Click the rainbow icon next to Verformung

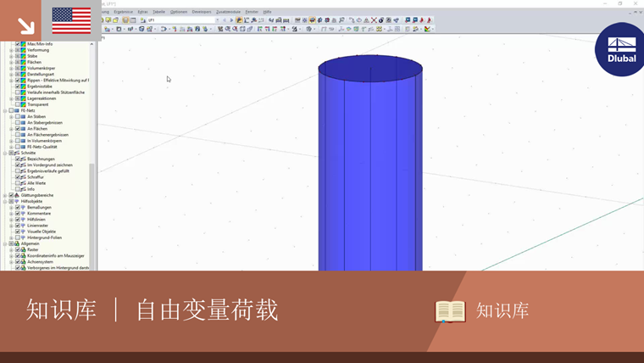tap(24, 50)
